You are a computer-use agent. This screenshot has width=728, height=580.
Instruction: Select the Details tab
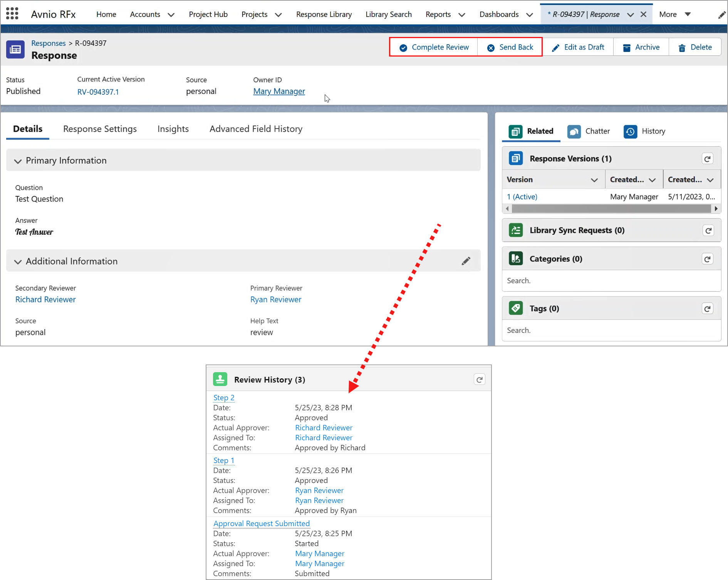pos(28,129)
